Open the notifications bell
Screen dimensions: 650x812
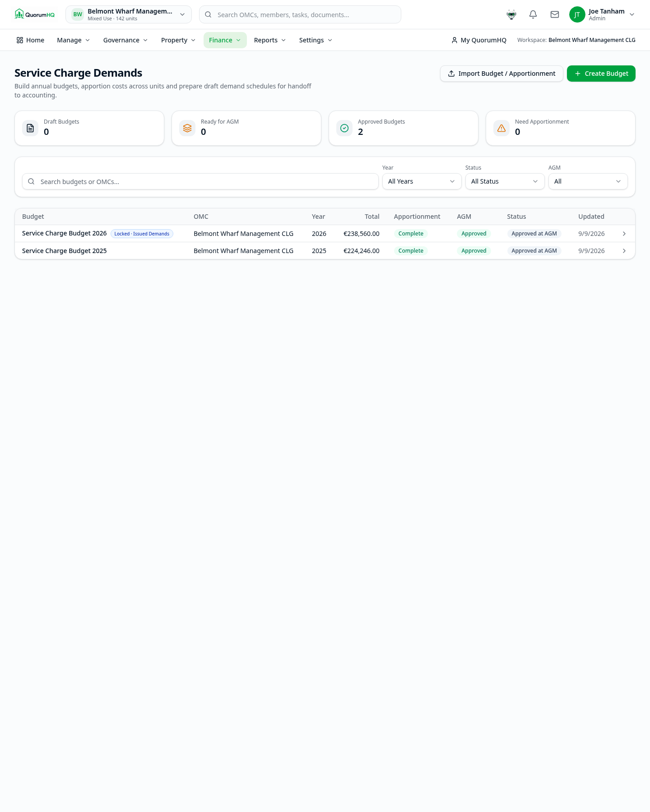point(533,14)
